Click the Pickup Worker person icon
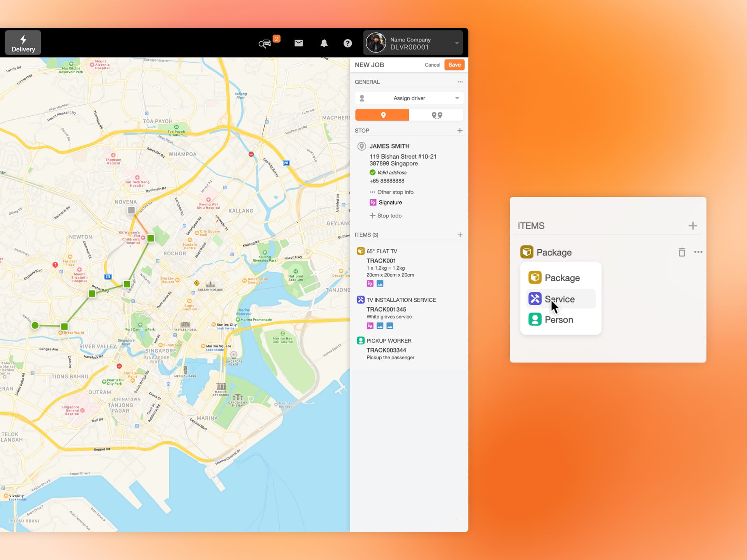The width and height of the screenshot is (747, 560). point(359,341)
